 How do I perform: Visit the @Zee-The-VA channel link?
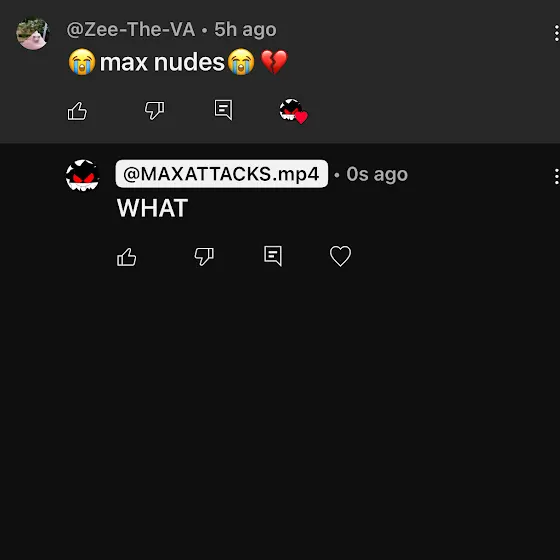[x=131, y=30]
